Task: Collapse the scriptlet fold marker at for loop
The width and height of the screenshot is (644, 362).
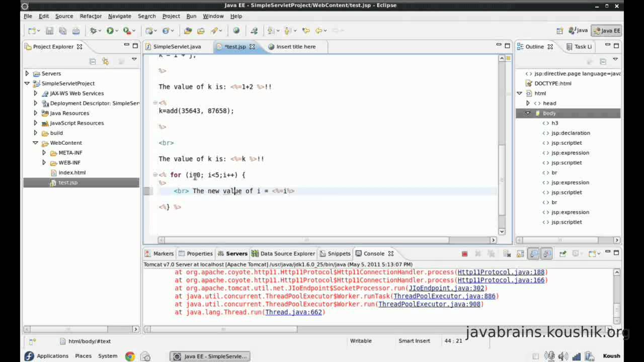Action: pyautogui.click(x=155, y=174)
